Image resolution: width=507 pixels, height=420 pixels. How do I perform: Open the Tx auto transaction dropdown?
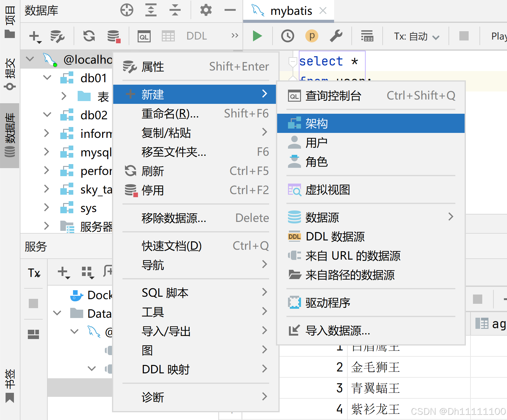(416, 36)
